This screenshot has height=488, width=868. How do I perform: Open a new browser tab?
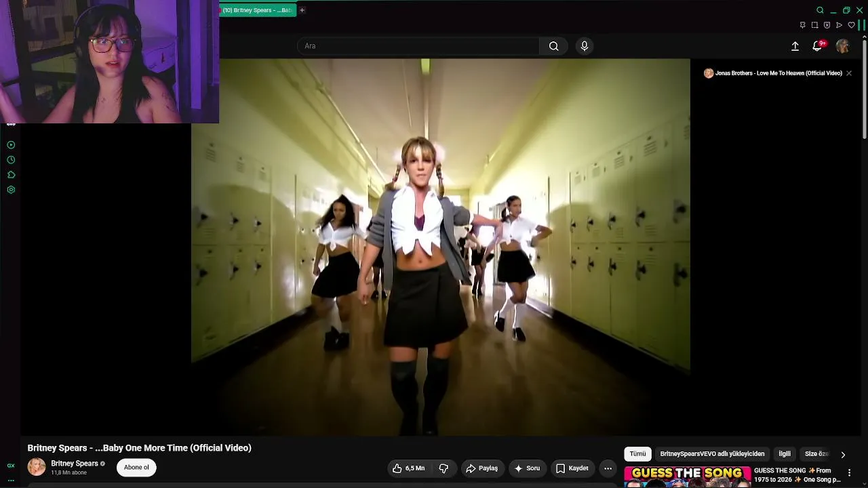[x=302, y=10]
